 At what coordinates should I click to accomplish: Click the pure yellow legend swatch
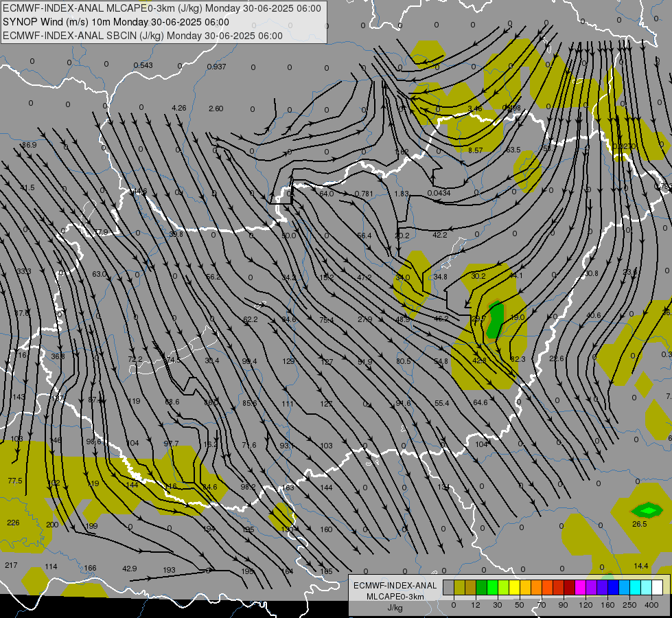pyautogui.click(x=515, y=587)
